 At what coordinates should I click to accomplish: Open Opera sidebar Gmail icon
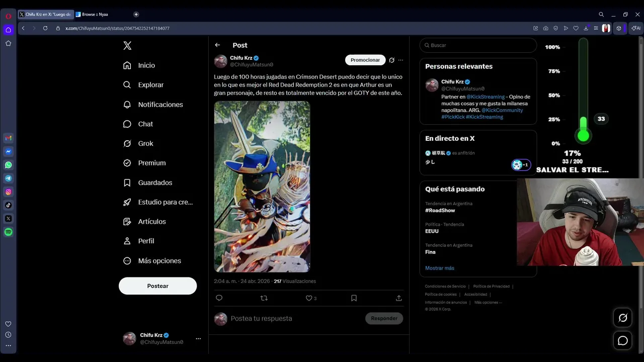click(9, 138)
